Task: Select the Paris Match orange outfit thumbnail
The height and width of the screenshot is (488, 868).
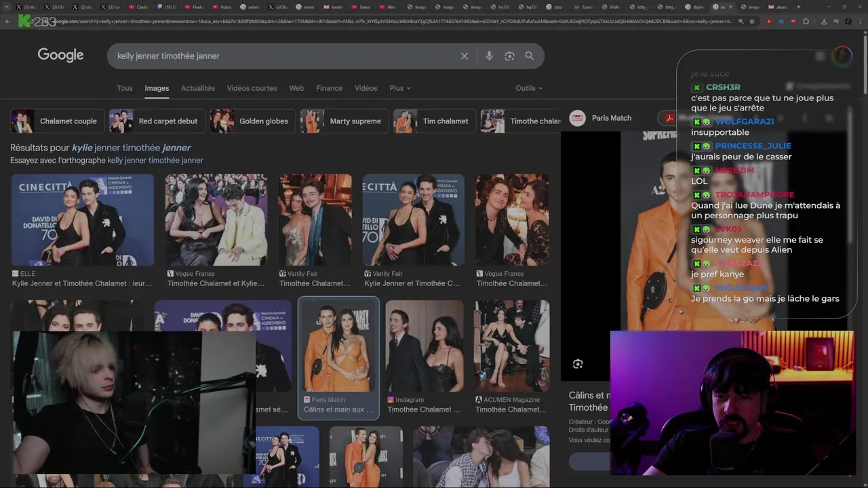Action: (x=338, y=346)
